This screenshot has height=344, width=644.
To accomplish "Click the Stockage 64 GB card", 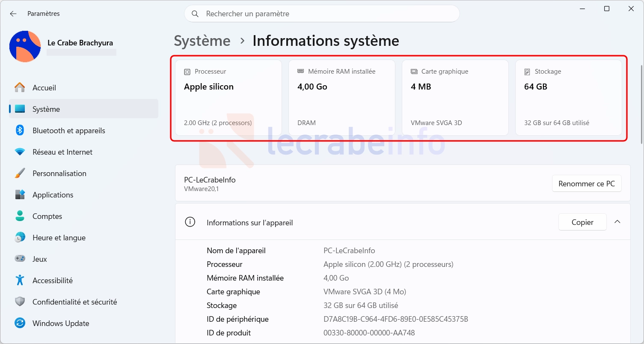I will pyautogui.click(x=568, y=98).
